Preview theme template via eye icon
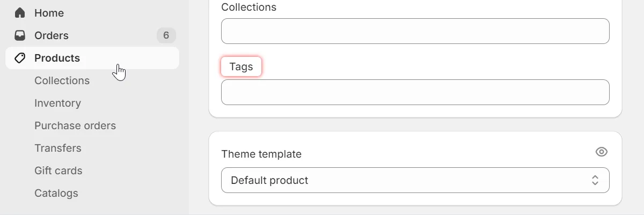Viewport: 644px width, 215px height. tap(601, 152)
